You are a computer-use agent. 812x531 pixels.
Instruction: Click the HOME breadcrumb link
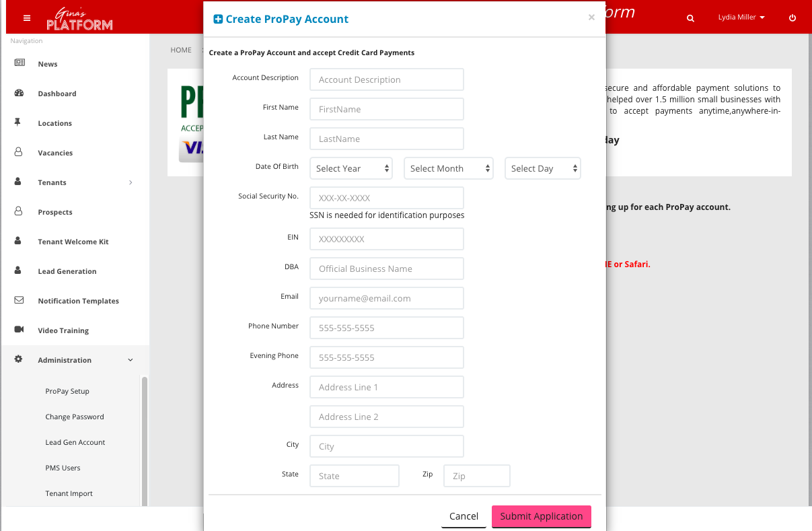coord(181,50)
